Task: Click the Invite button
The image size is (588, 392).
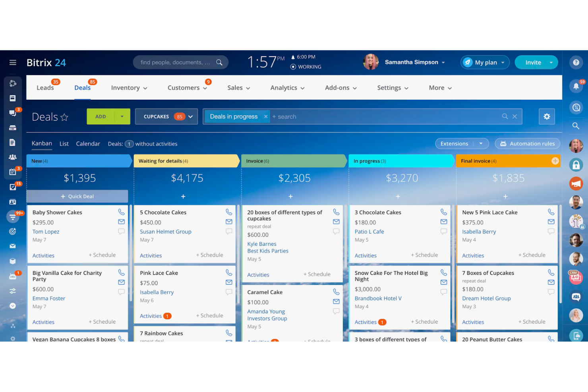Action: (533, 62)
